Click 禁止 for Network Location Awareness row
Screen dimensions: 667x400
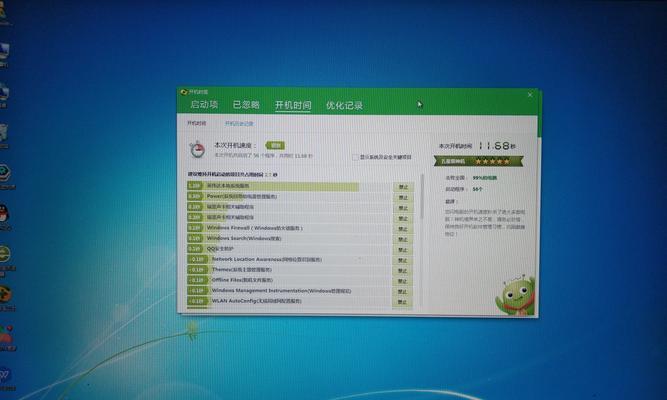[402, 260]
